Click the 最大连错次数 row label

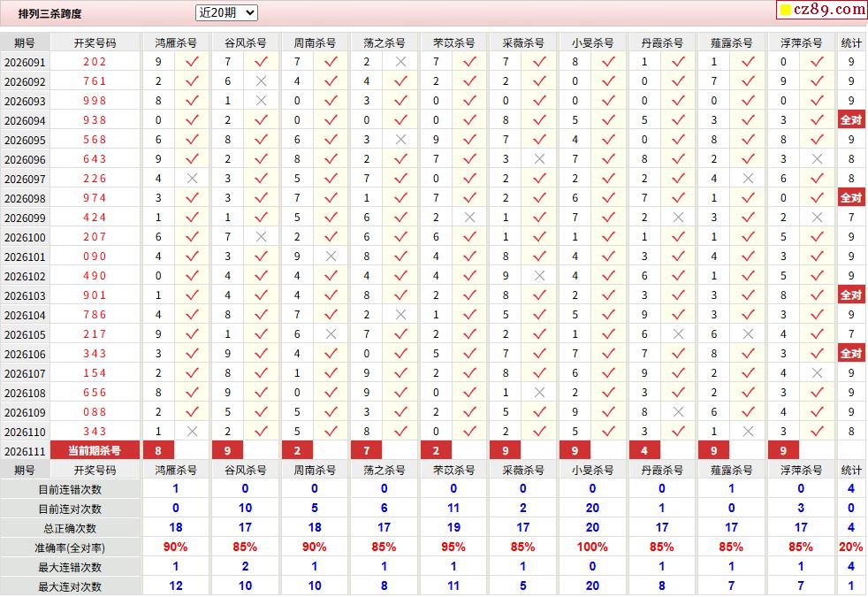click(x=70, y=567)
